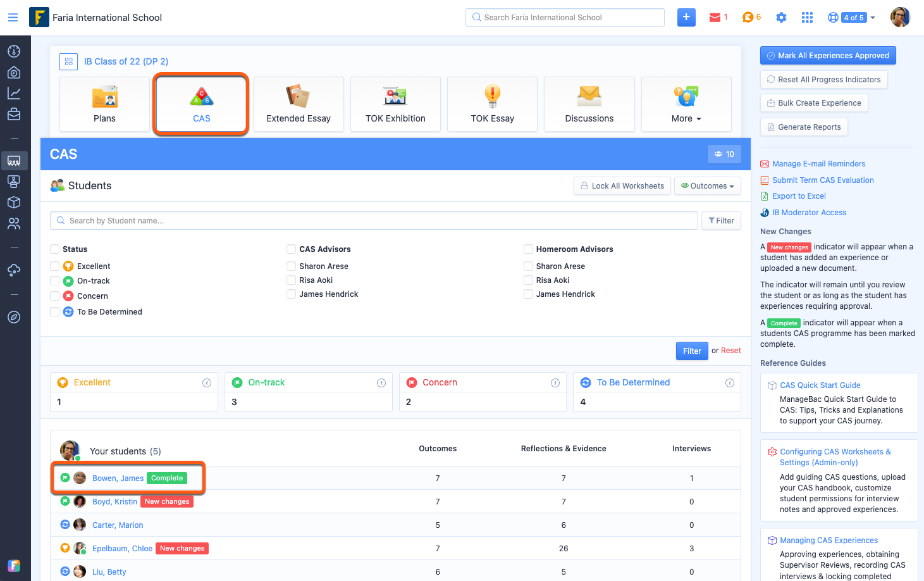
Task: Click the blue plus add button
Action: 686,17
